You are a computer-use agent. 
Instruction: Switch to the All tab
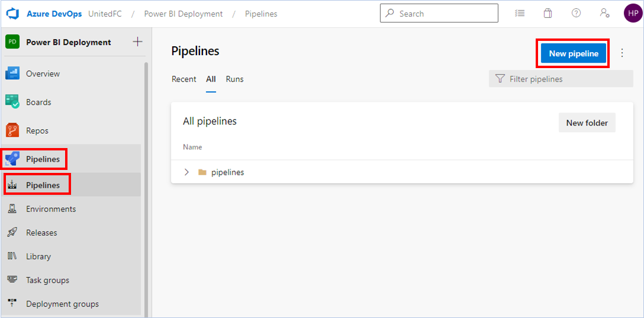pyautogui.click(x=211, y=79)
